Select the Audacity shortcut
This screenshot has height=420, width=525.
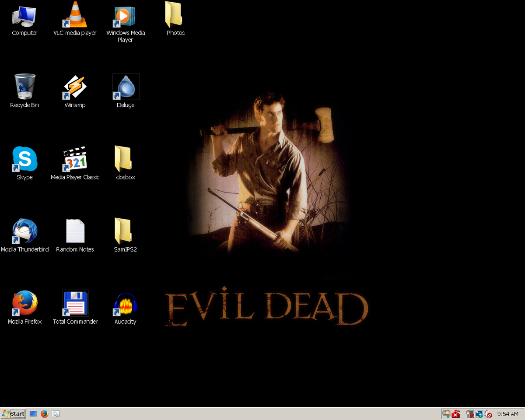tap(126, 308)
